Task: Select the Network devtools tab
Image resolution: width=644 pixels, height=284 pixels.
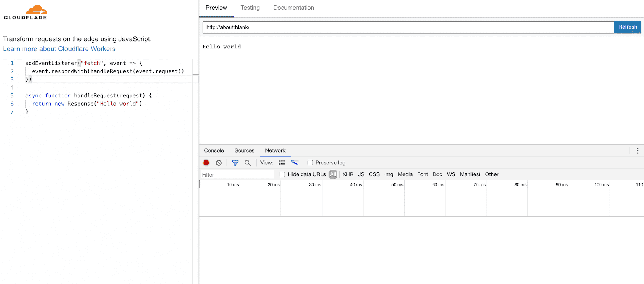Action: click(275, 151)
